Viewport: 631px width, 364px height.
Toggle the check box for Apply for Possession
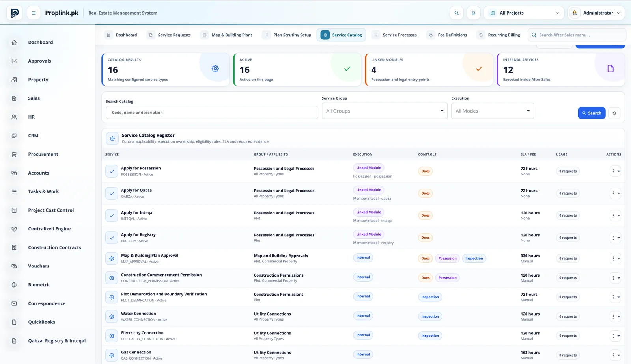pyautogui.click(x=112, y=171)
